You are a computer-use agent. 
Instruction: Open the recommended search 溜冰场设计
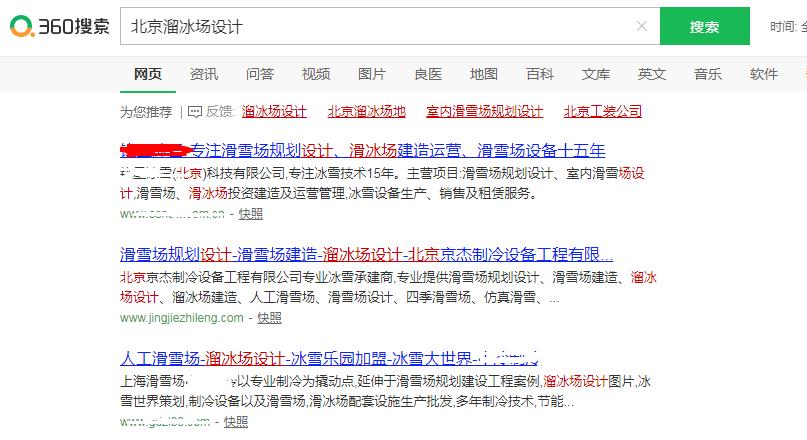[274, 112]
